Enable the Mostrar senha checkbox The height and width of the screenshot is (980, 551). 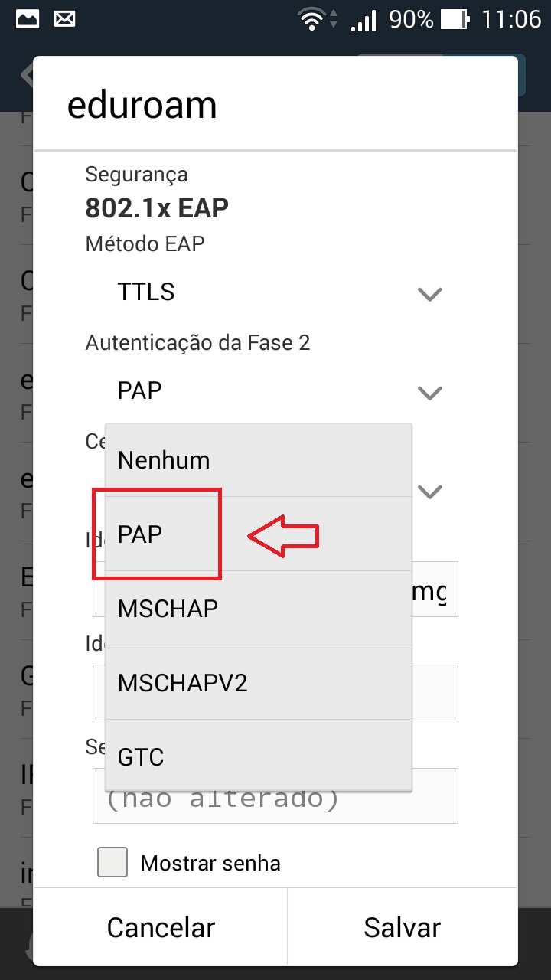point(112,862)
